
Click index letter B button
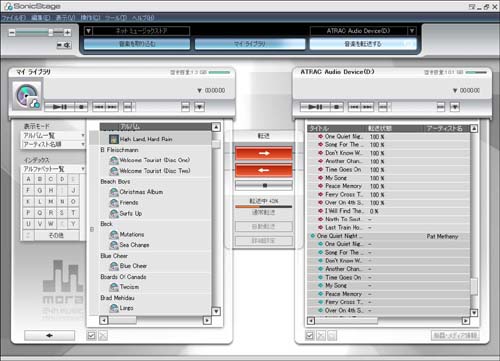click(x=40, y=179)
